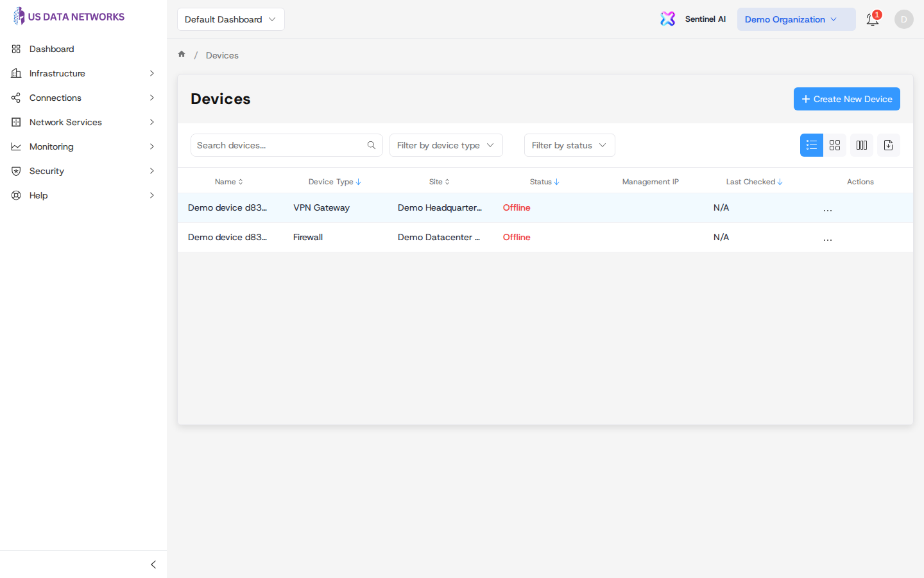Click the Security shield icon
Viewport: 924px width, 578px height.
16,171
